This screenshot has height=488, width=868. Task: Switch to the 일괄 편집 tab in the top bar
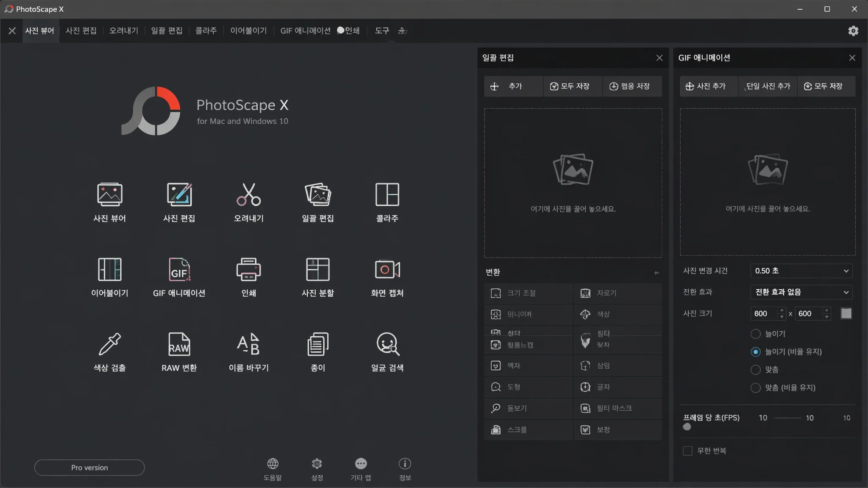click(167, 30)
